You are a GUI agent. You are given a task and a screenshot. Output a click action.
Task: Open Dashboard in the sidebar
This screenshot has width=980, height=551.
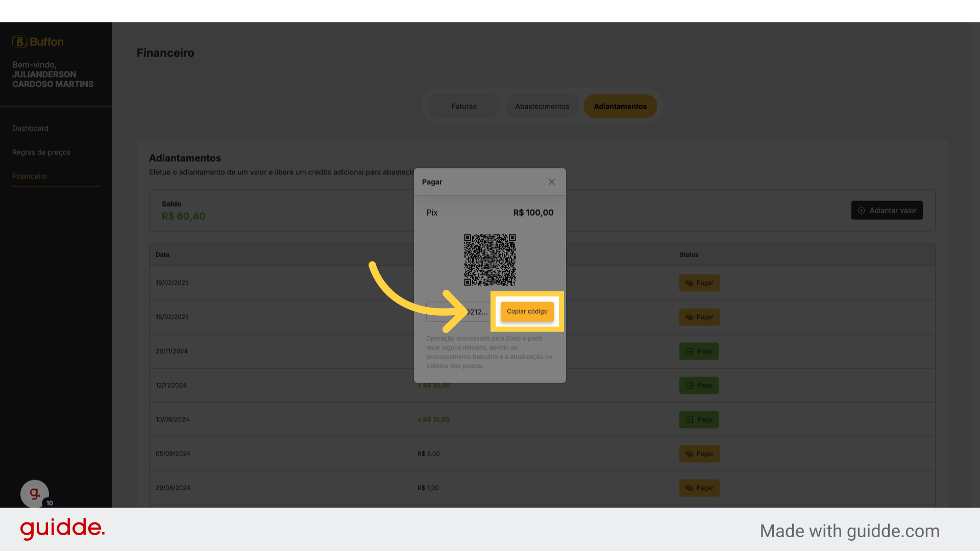click(30, 129)
